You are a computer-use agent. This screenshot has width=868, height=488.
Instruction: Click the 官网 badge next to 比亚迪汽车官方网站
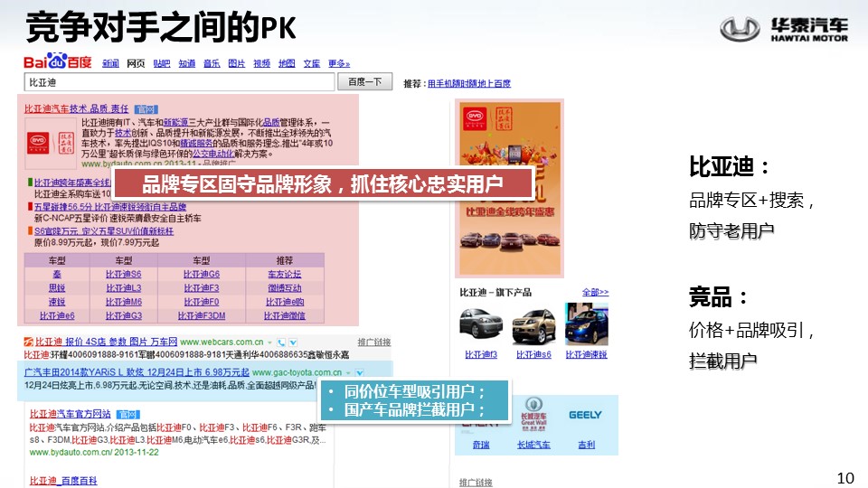(127, 413)
